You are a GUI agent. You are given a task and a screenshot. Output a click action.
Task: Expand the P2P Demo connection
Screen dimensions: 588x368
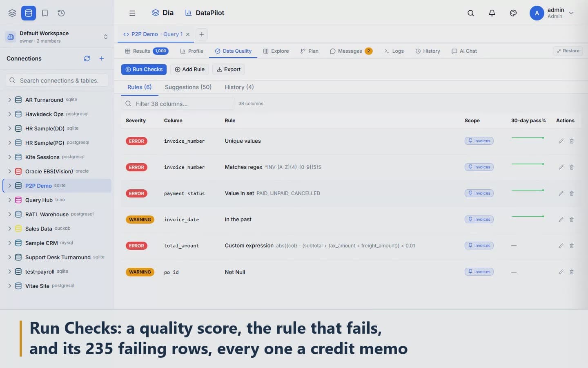point(10,186)
